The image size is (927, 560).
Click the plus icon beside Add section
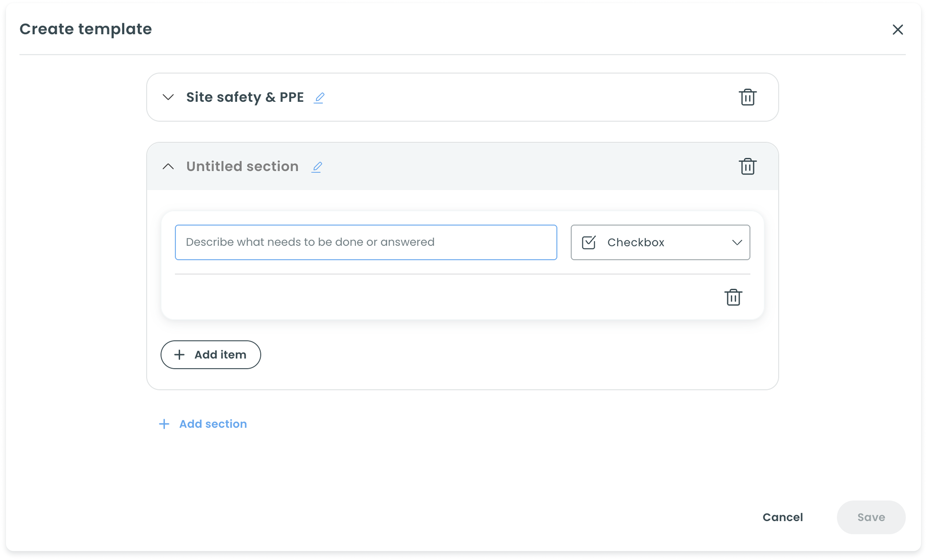pyautogui.click(x=164, y=424)
